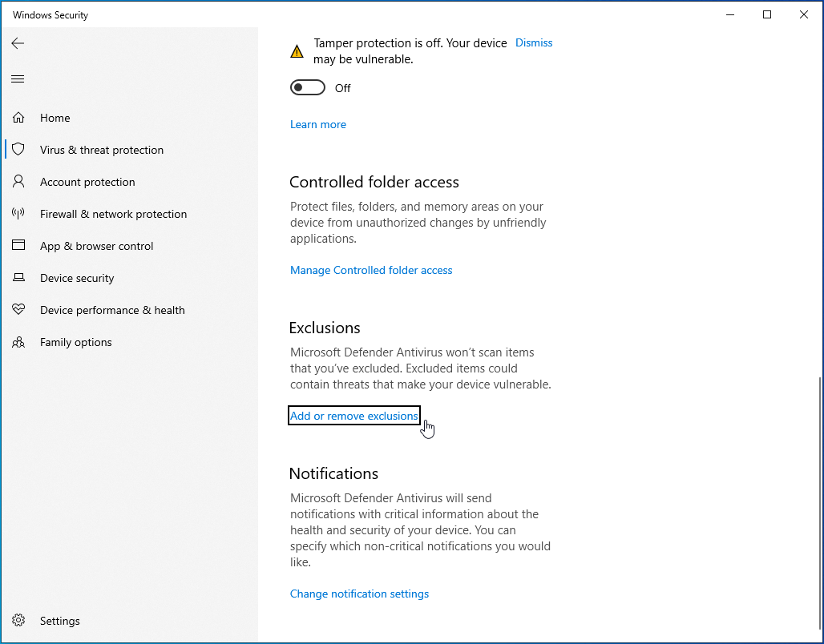Open Firewall & network protection
The width and height of the screenshot is (824, 644).
tap(114, 214)
